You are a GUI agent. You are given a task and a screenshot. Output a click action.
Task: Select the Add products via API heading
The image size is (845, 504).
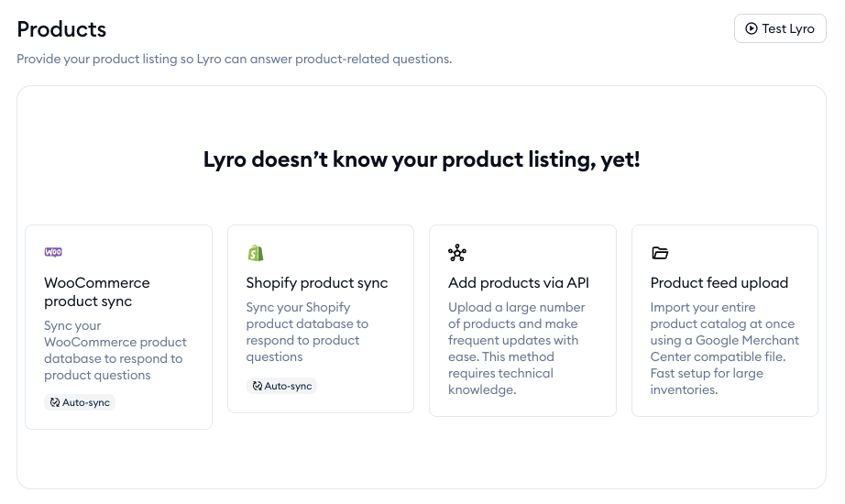519,283
